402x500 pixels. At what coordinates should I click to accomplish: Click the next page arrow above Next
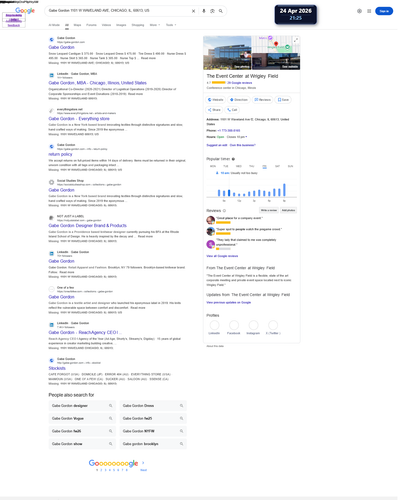pyautogui.click(x=143, y=463)
